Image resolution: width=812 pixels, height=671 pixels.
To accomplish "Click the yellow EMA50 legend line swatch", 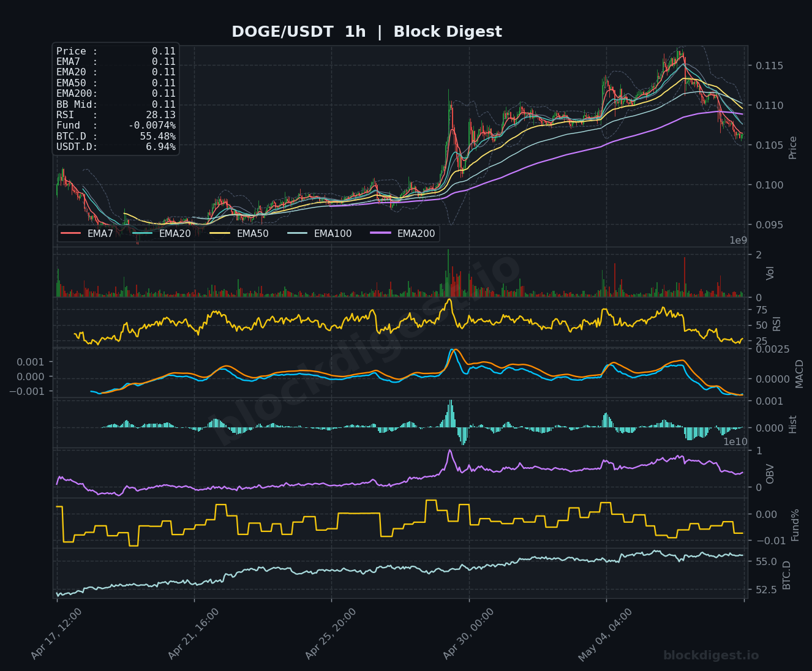I will click(x=220, y=233).
